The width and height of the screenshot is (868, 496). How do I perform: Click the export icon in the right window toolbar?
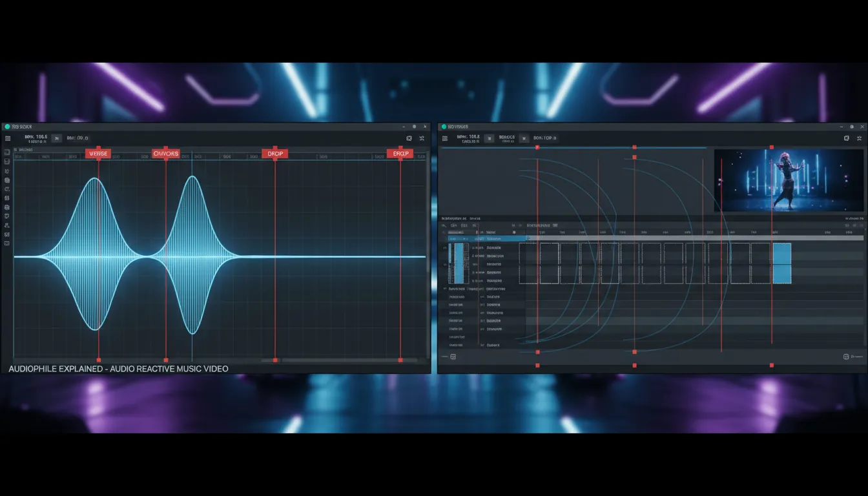click(x=846, y=138)
